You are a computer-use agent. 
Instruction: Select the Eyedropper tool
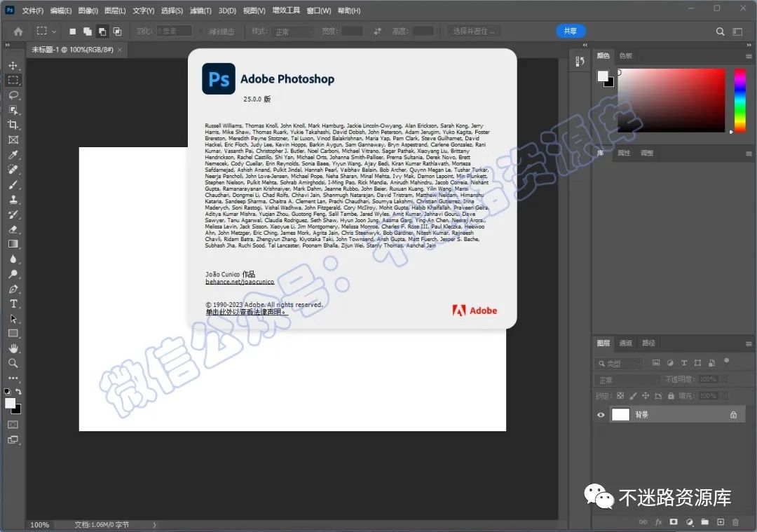(x=13, y=154)
